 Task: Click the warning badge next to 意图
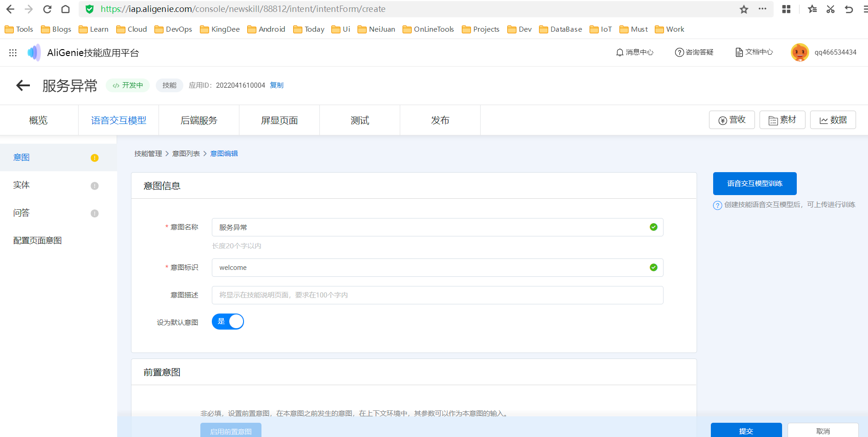tap(95, 157)
